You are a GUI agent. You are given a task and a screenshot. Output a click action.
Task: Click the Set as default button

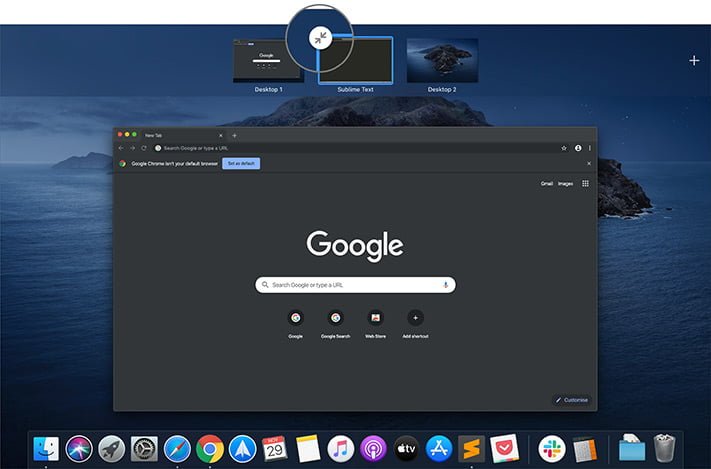(x=241, y=164)
